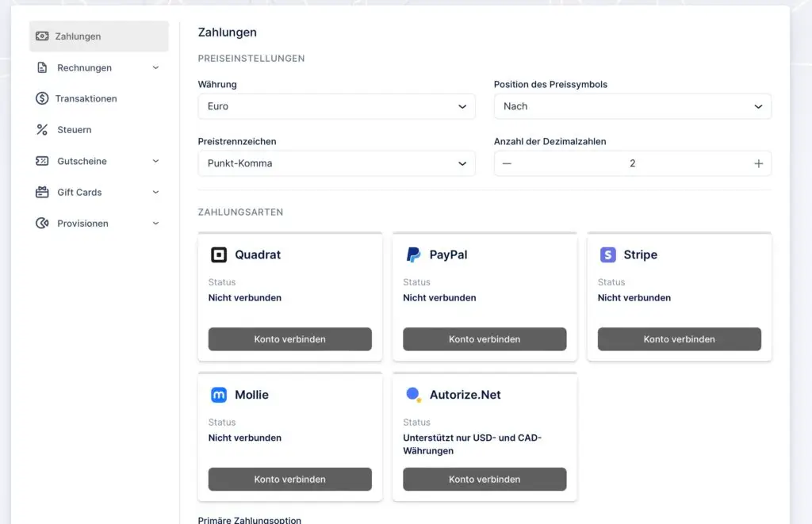Increase Anzahl der Dezimalzahlen with plus
Screen dimensions: 812x524
[x=758, y=163]
